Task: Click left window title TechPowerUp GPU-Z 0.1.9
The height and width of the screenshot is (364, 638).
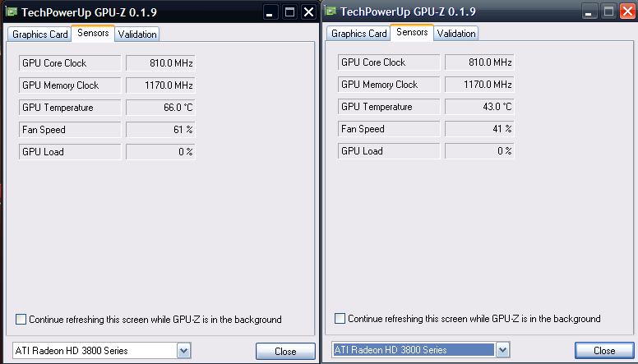Action: coord(89,12)
